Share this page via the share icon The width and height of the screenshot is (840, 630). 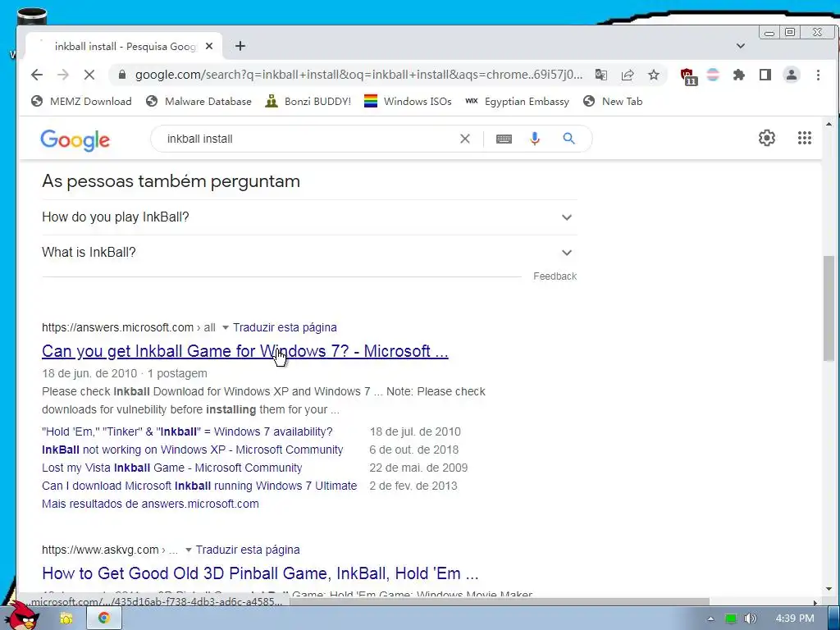click(x=628, y=75)
